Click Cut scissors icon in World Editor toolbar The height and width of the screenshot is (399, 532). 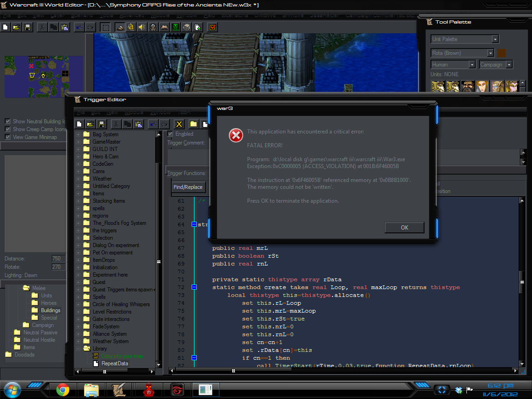pos(42,27)
